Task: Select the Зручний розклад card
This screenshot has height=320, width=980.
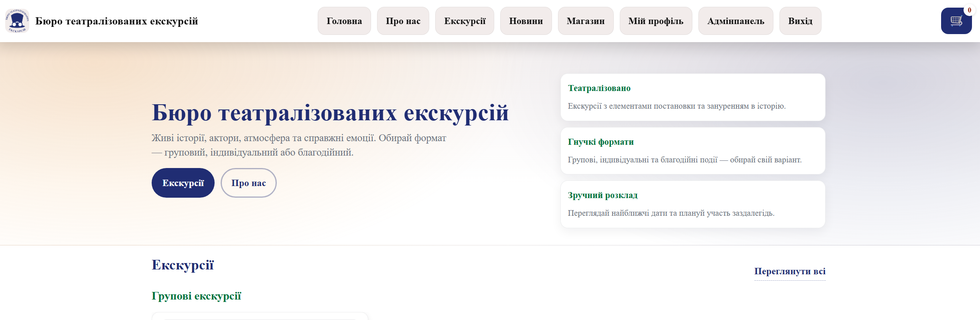Action: point(693,204)
